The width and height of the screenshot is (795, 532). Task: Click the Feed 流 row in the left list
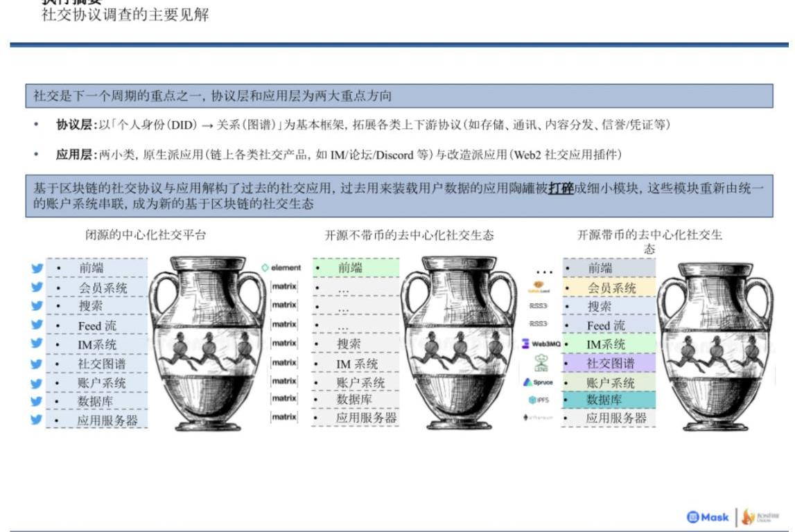(x=96, y=326)
